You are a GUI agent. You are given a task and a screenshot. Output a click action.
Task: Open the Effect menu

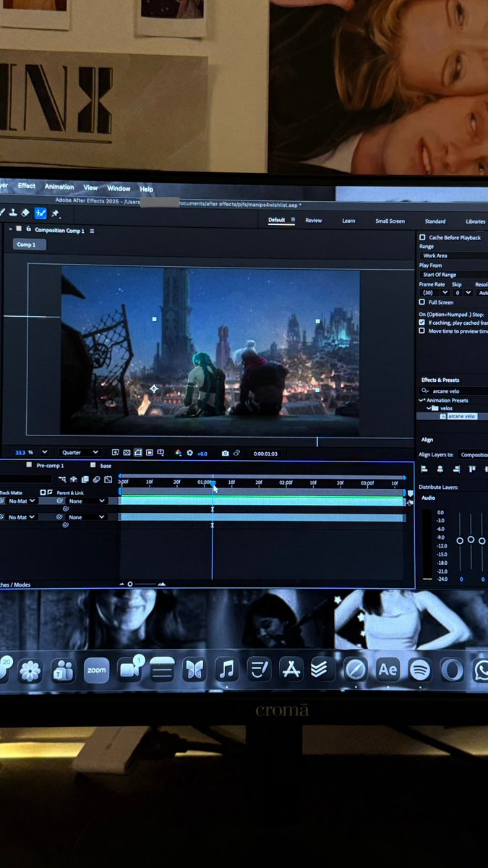(27, 186)
